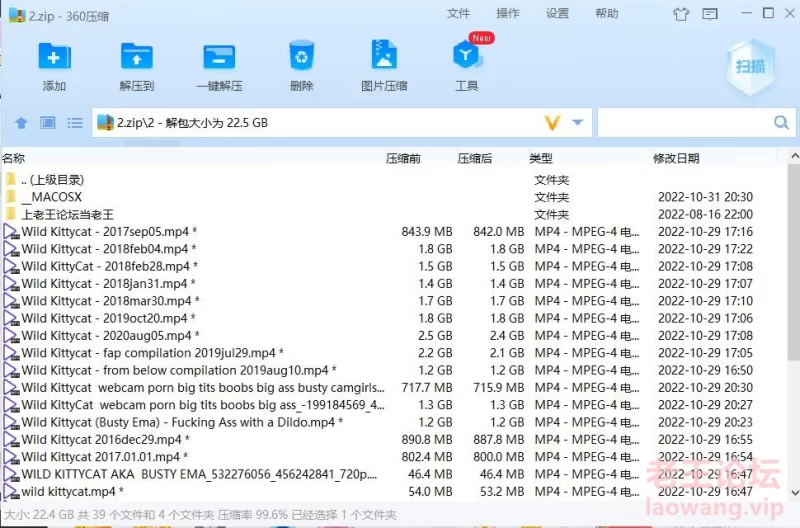This screenshot has width=800, height=528.
Task: Click the 2022-10-29 16:50 date cell
Action: click(706, 370)
